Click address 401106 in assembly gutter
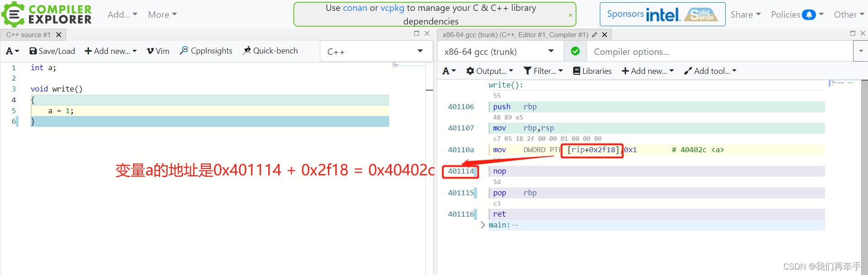The width and height of the screenshot is (868, 275). pyautogui.click(x=461, y=106)
